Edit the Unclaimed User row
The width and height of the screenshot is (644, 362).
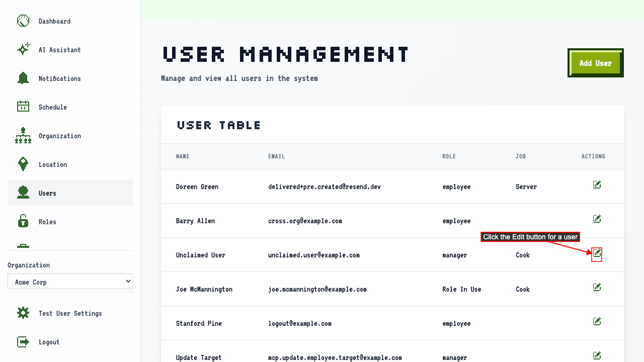(597, 253)
